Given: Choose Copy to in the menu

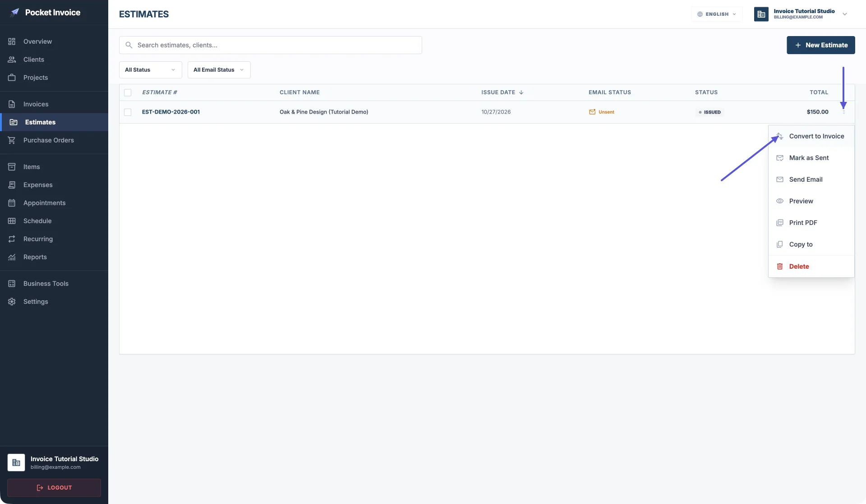Looking at the screenshot, I should click(x=811, y=244).
